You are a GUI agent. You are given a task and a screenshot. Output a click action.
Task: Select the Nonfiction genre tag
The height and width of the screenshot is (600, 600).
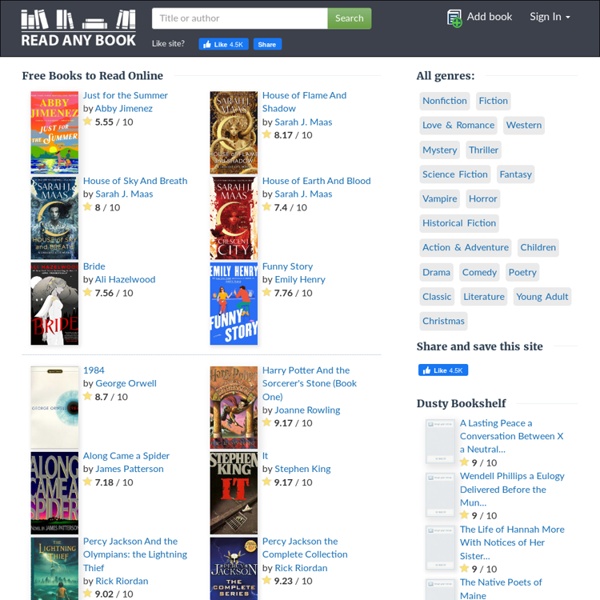click(444, 101)
